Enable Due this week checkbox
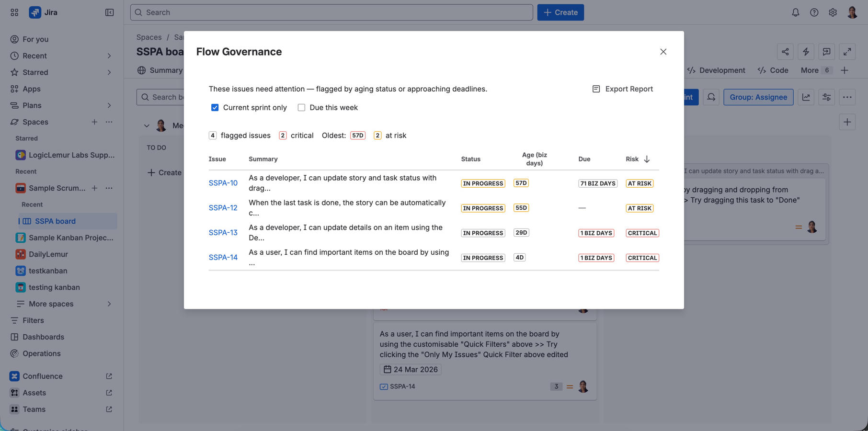868x431 pixels. (301, 108)
